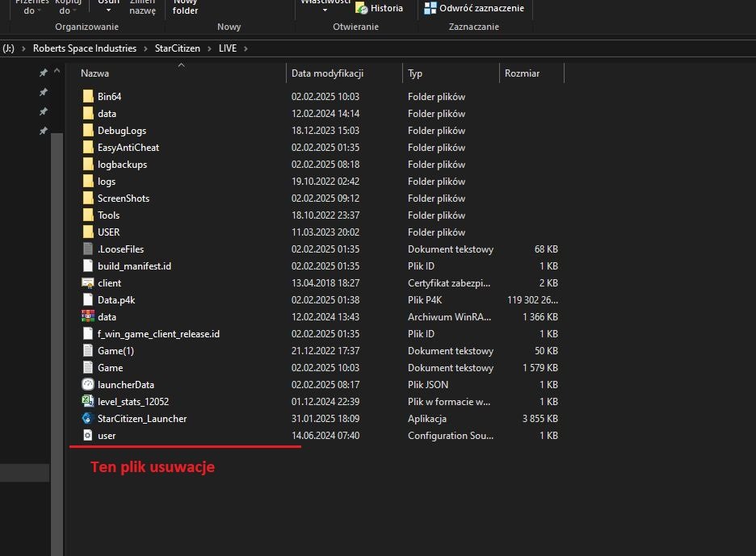The width and height of the screenshot is (756, 556).
Task: Select the StarCitizen_Launcher application icon
Action: pos(88,418)
